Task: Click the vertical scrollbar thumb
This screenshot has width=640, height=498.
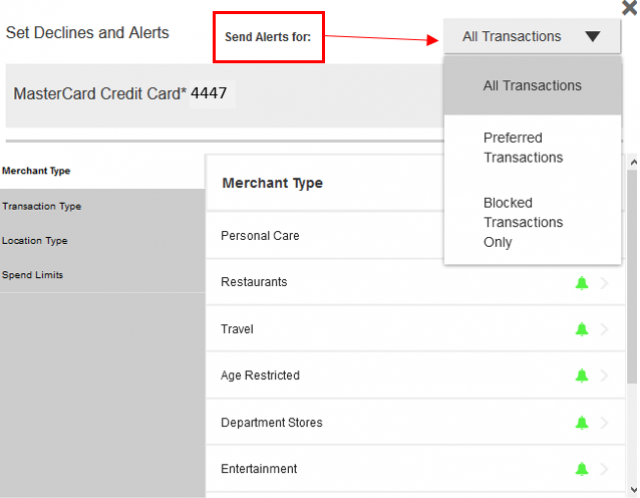Action: coord(632,277)
